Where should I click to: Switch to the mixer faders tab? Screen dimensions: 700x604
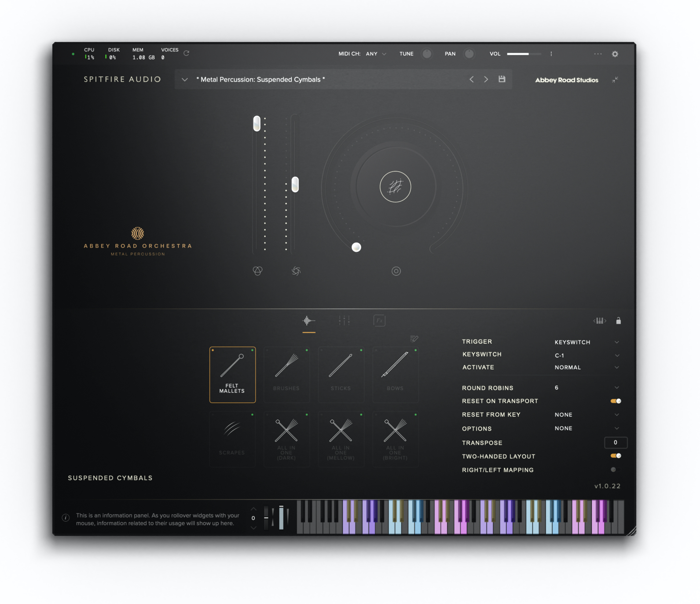point(344,321)
